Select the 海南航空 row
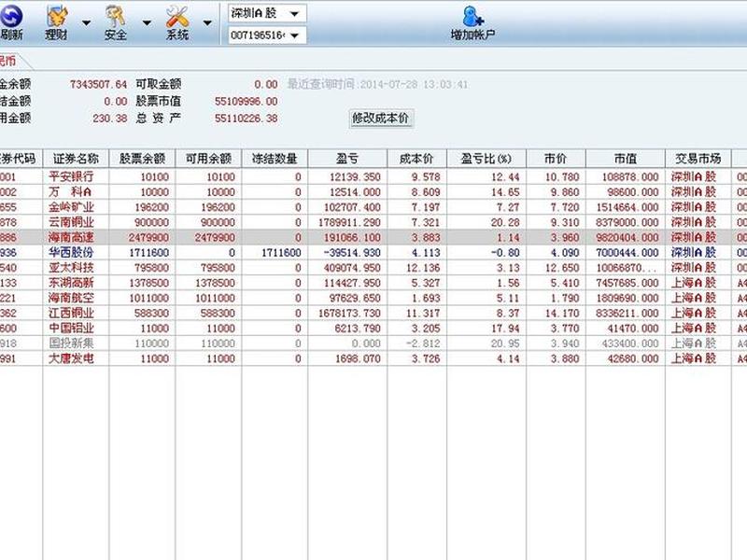Image resolution: width=747 pixels, height=560 pixels. click(373, 298)
